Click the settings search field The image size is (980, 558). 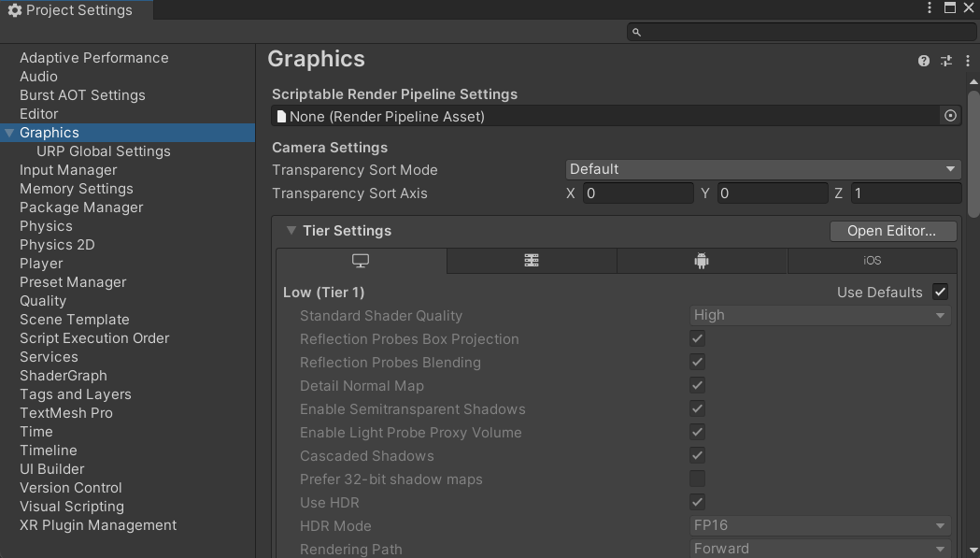coord(802,32)
